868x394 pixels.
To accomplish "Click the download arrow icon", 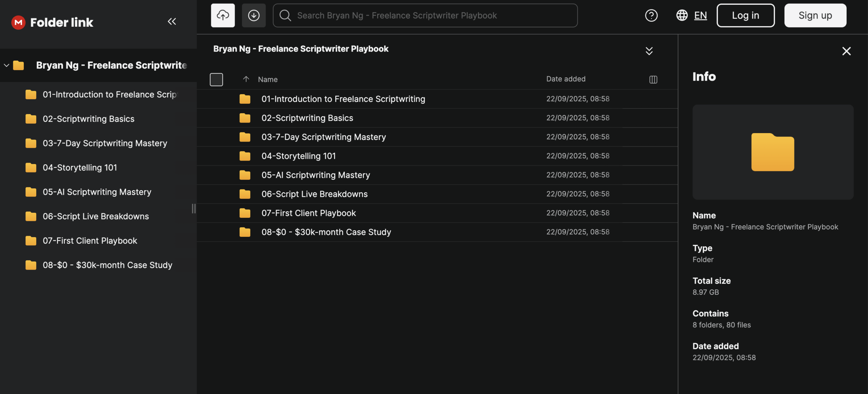I will (x=254, y=15).
